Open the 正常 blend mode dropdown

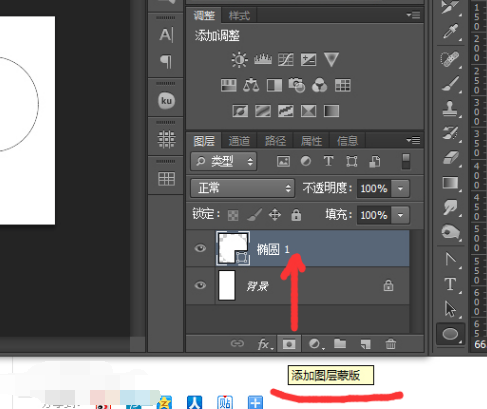click(243, 188)
